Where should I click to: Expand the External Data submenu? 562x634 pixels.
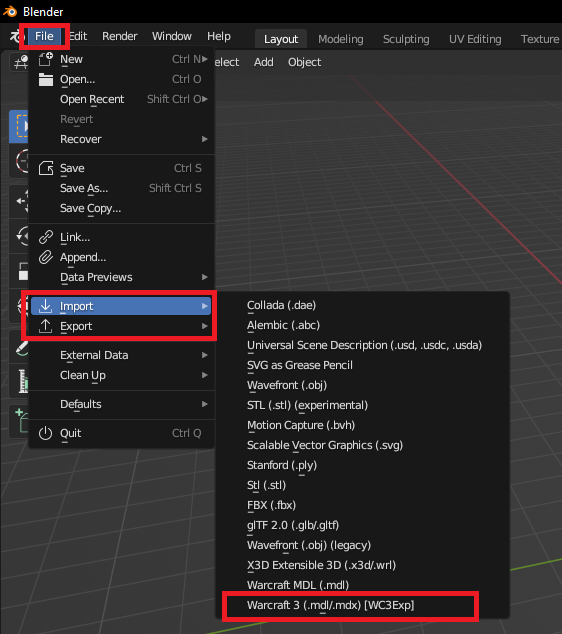point(121,355)
